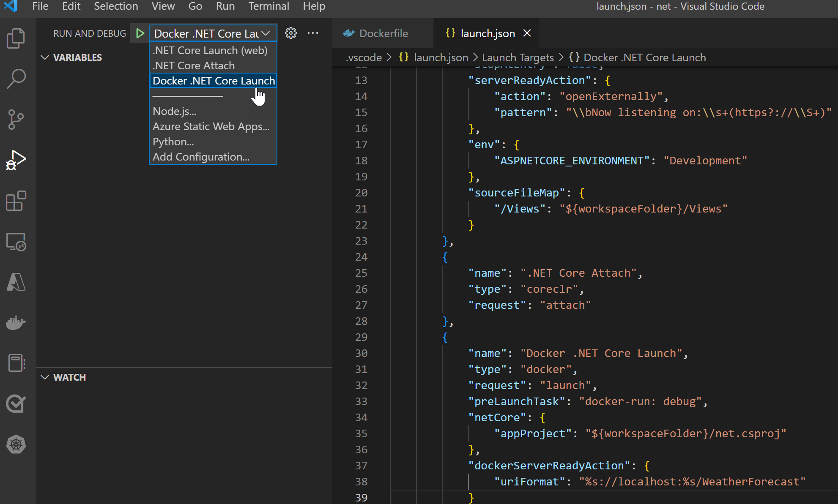Select Add Configuration menu item

[x=201, y=157]
